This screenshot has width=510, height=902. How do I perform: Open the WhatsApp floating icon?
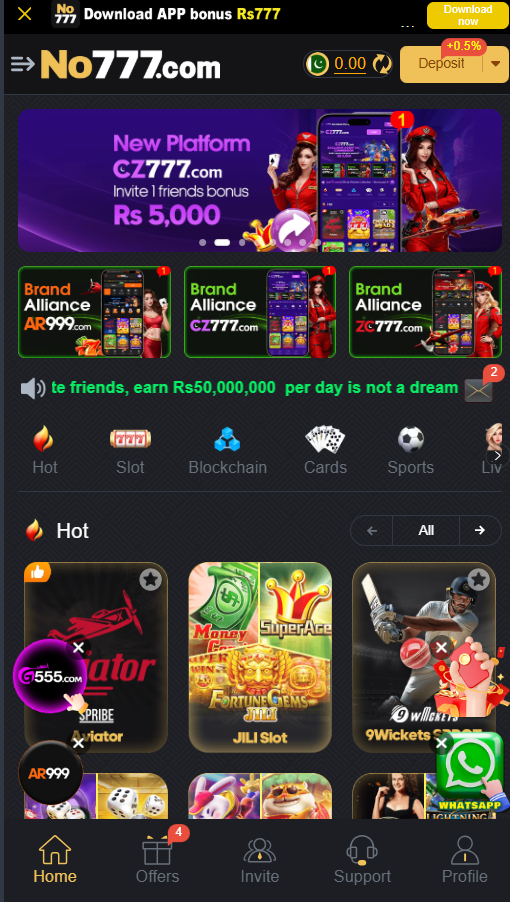click(470, 770)
